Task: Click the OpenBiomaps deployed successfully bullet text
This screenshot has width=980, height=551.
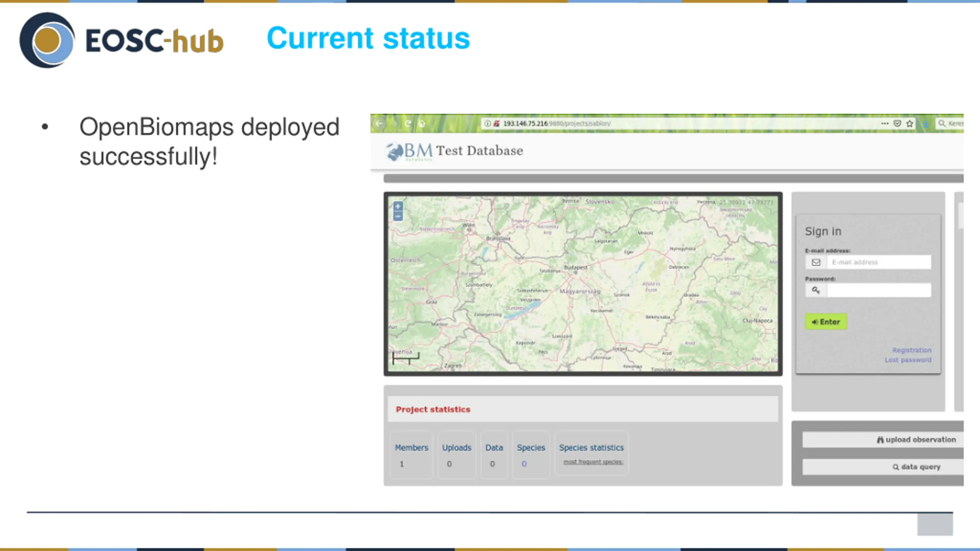Action: click(209, 141)
